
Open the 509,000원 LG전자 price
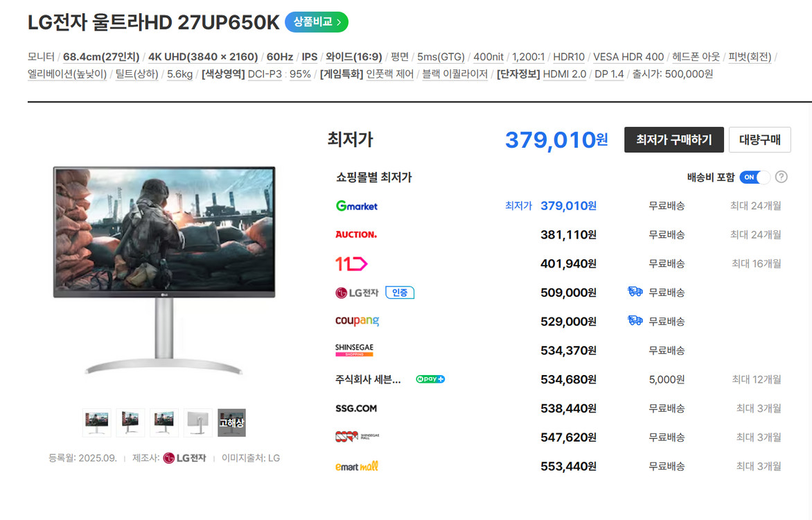pos(569,293)
